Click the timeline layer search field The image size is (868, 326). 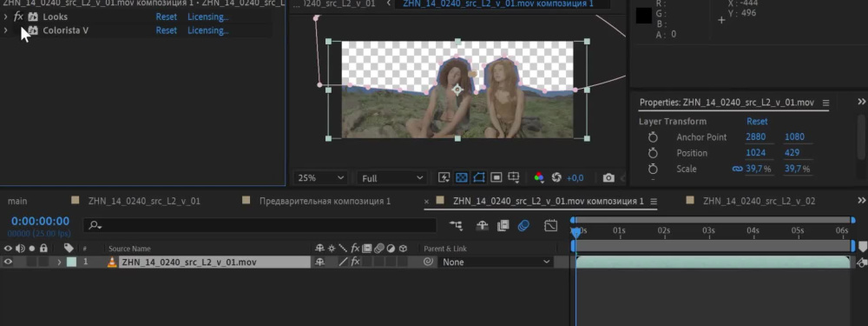(x=260, y=225)
